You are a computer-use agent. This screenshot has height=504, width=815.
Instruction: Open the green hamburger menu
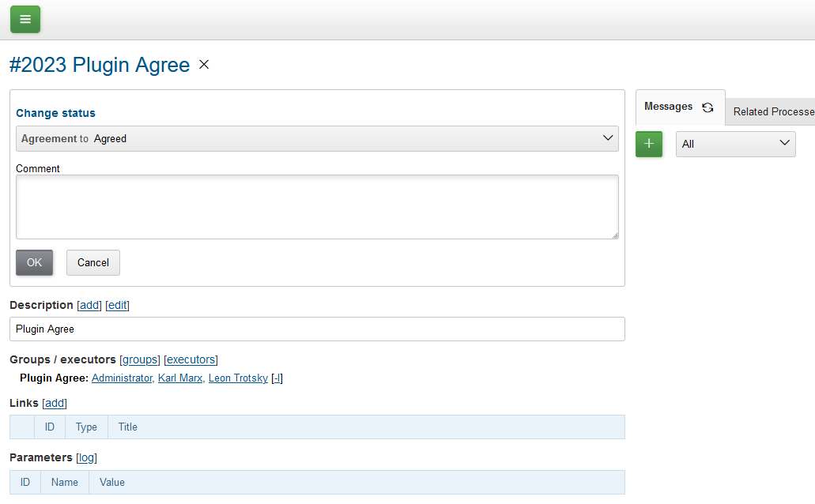pos(25,19)
